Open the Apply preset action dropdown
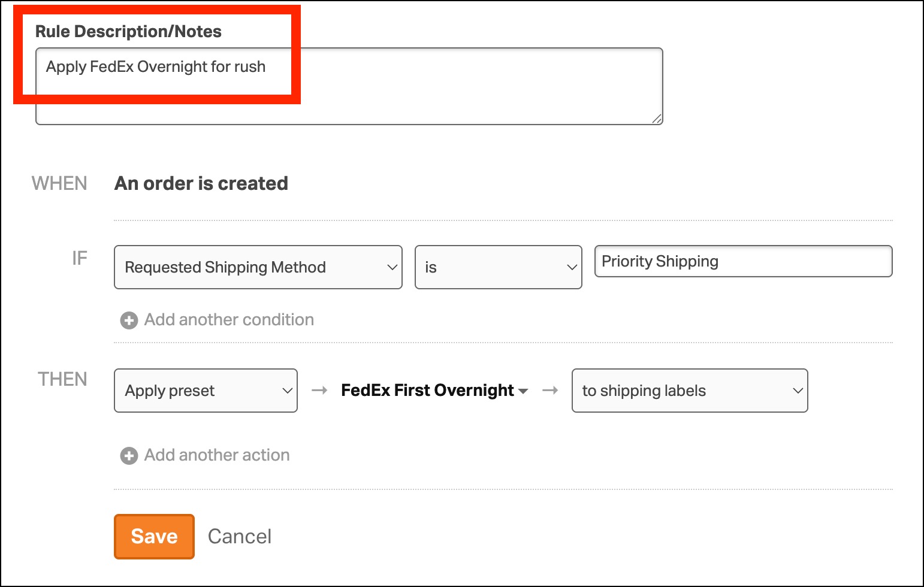This screenshot has height=587, width=924. [x=206, y=391]
